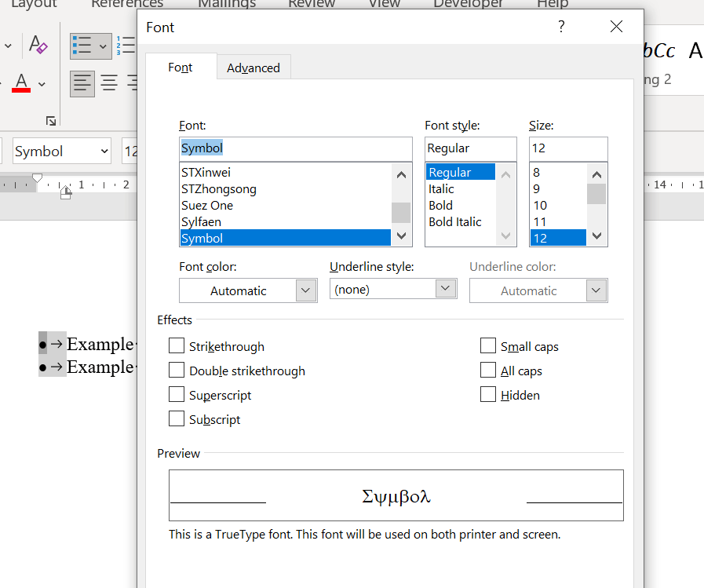Enable Strikethrough effect

point(177,346)
